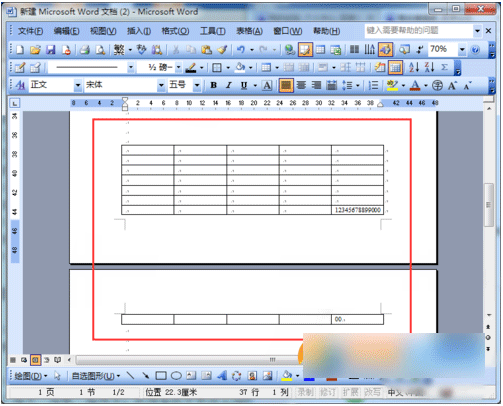Draw a rectangle shape
The image size is (503, 406).
[161, 376]
